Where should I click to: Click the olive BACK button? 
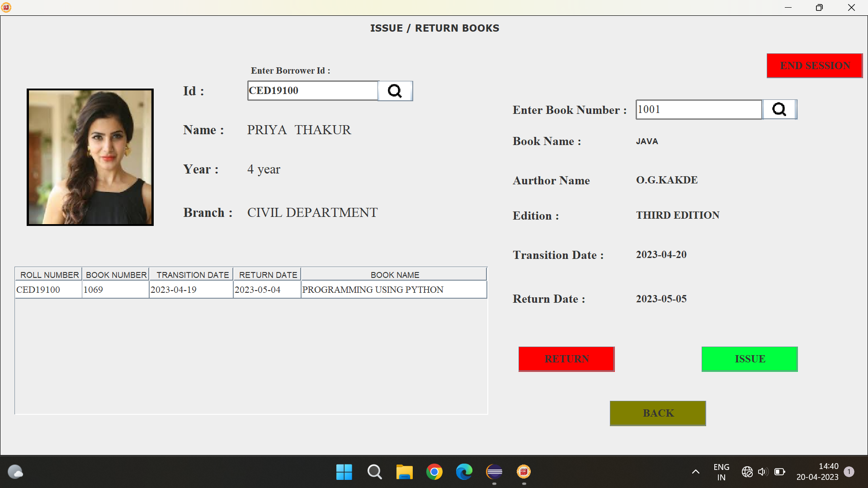click(x=657, y=413)
